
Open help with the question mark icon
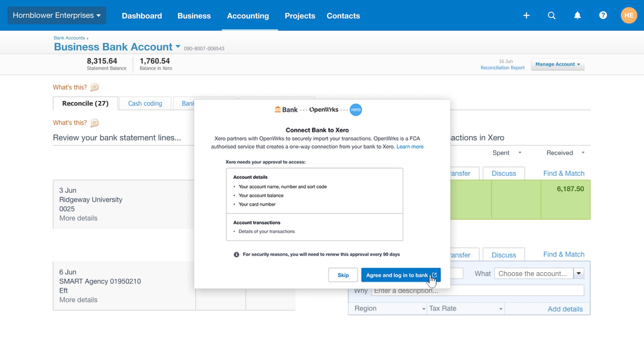[603, 15]
